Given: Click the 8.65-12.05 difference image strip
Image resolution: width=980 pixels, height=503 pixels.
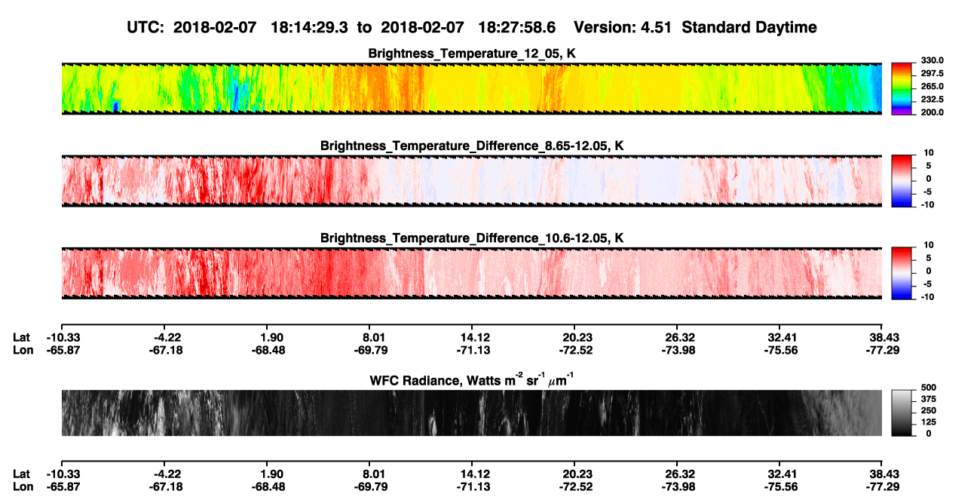Looking at the screenshot, I should click(471, 181).
